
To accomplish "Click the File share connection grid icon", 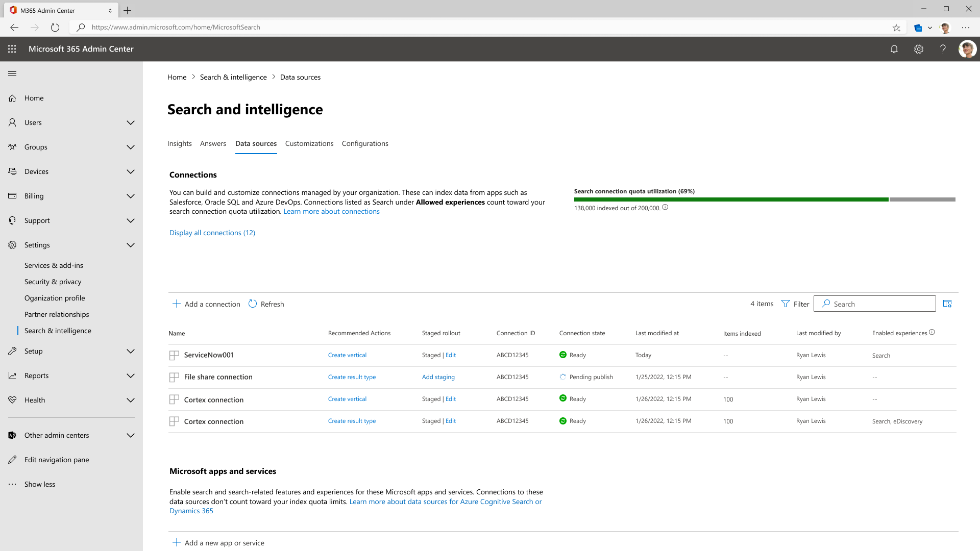I will tap(174, 377).
